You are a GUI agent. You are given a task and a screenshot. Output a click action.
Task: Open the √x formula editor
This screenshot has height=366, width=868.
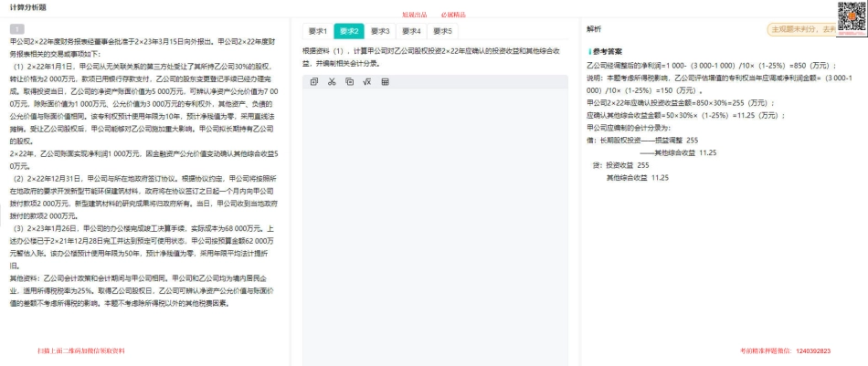coord(366,82)
